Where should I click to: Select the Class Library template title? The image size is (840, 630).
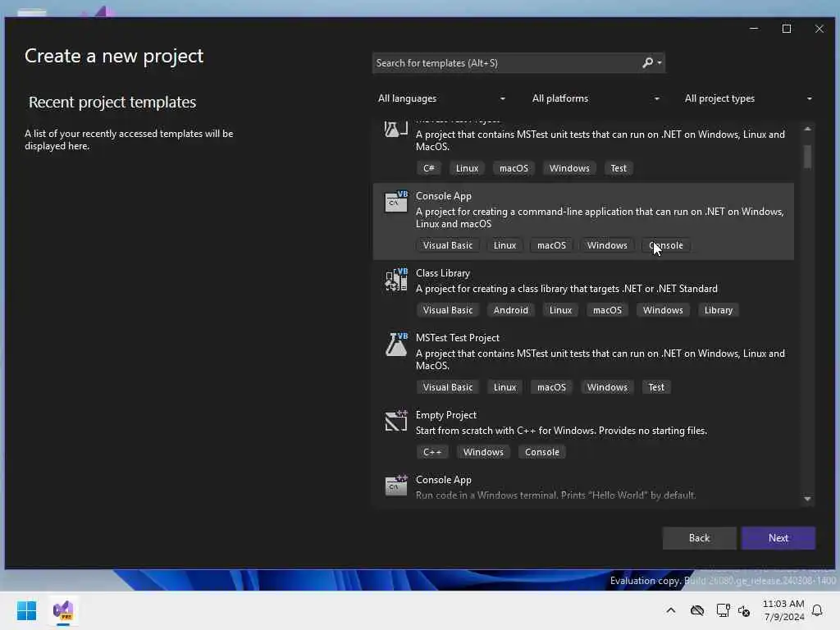coord(443,273)
